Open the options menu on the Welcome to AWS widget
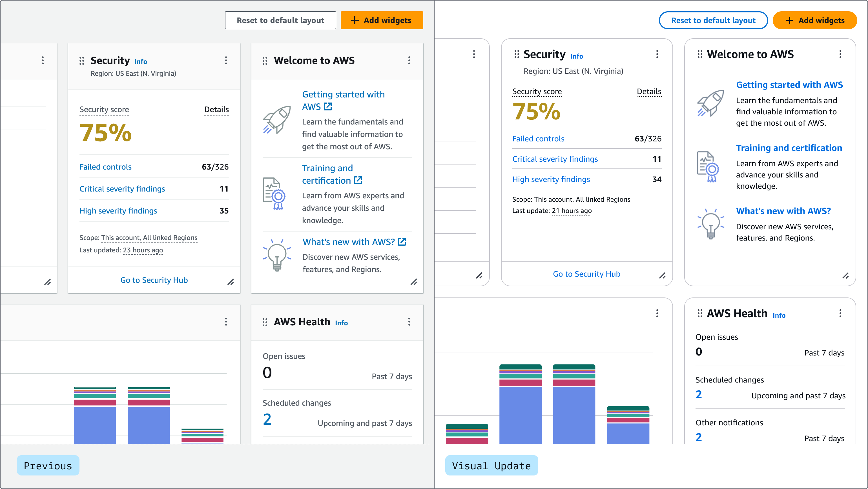This screenshot has height=489, width=868. (x=409, y=61)
